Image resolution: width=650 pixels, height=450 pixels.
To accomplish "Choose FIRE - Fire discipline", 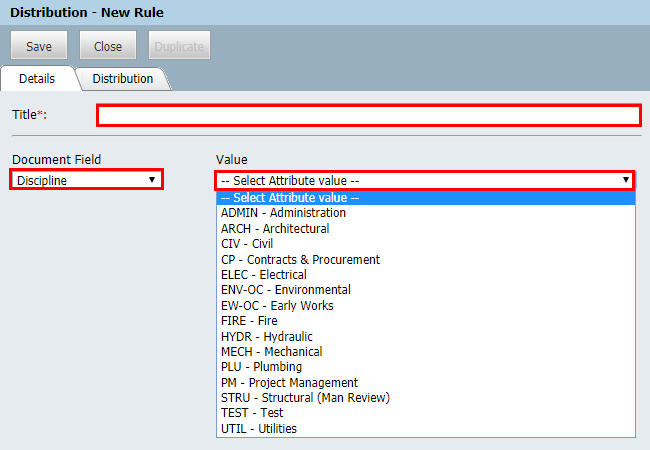I will [249, 321].
